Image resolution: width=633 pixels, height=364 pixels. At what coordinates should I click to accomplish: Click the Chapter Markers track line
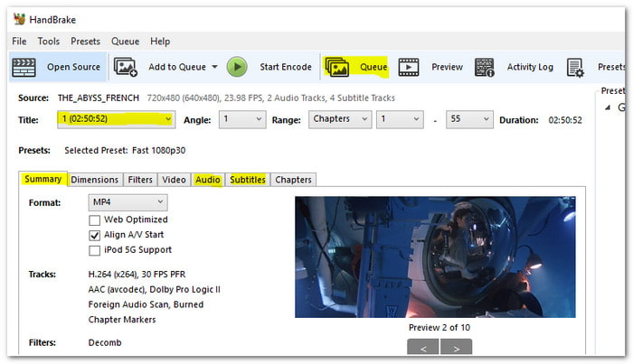click(x=122, y=320)
